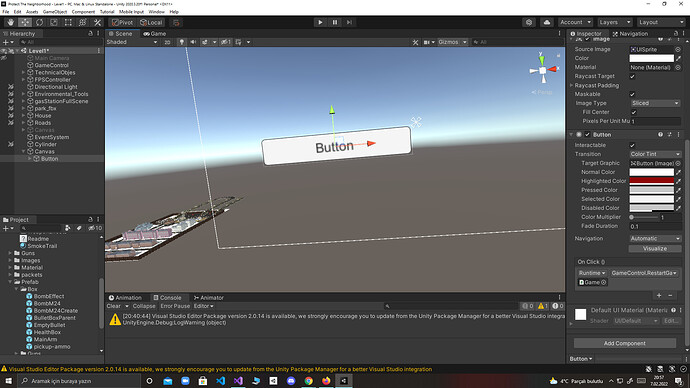Click the Visualize navigation button
Image resolution: width=690 pixels, height=388 pixels.
(655, 249)
